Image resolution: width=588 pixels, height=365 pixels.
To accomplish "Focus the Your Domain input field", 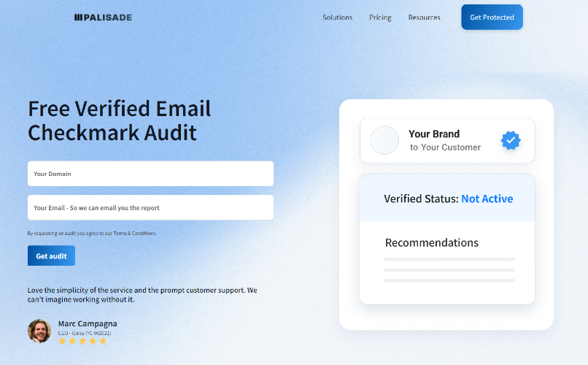I will tap(150, 174).
